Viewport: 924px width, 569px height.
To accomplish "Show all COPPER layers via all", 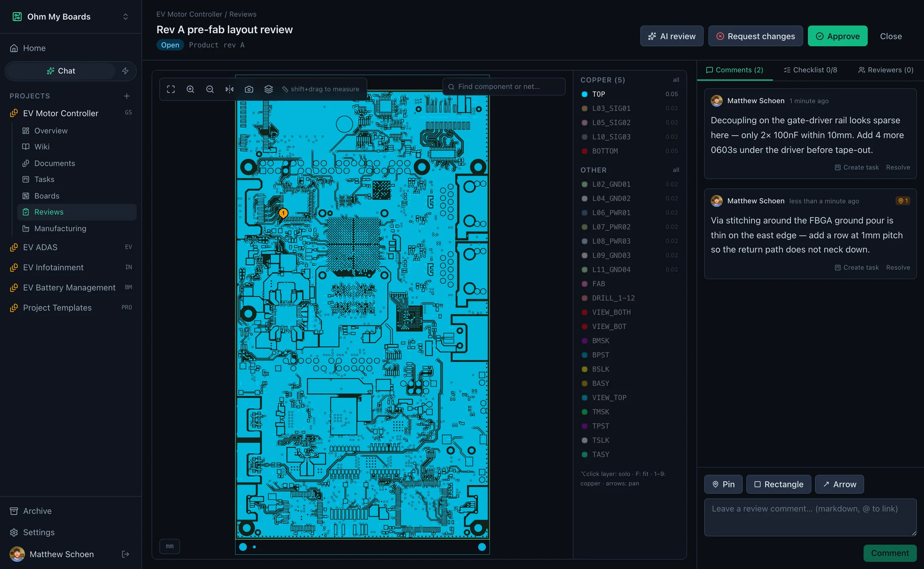I will pyautogui.click(x=676, y=80).
